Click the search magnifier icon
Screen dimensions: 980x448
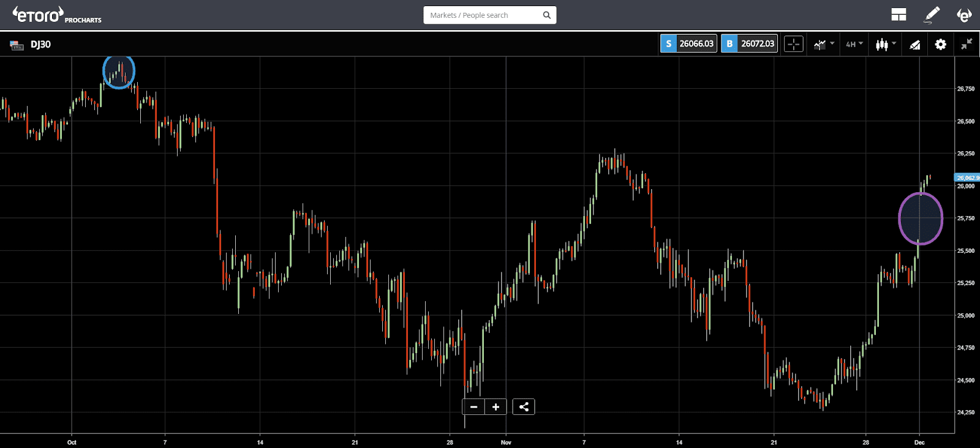(x=547, y=15)
